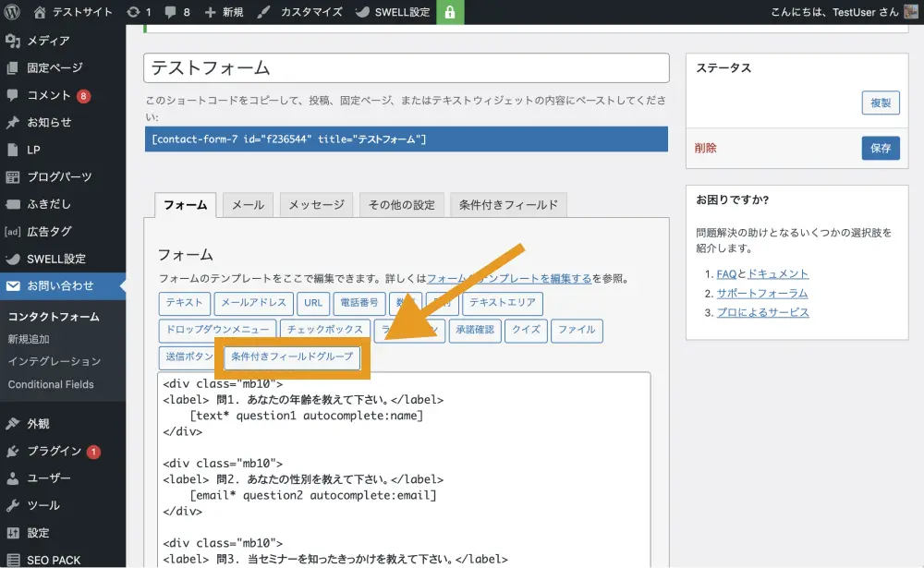Click the green padlock icon
This screenshot has height=568, width=924.
coord(450,13)
